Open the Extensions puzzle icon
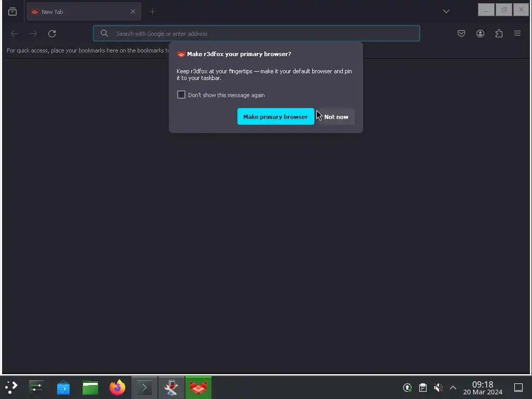The width and height of the screenshot is (532, 399). pos(499,33)
